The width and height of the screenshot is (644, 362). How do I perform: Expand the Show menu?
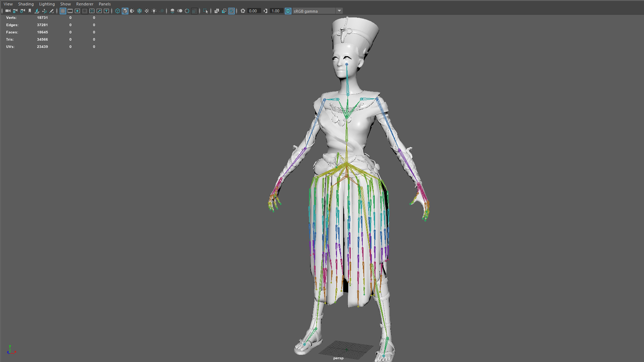[x=65, y=4]
